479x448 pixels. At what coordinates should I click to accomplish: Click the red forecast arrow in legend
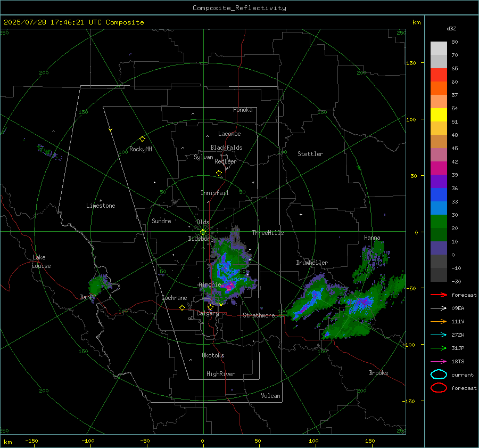439,295
